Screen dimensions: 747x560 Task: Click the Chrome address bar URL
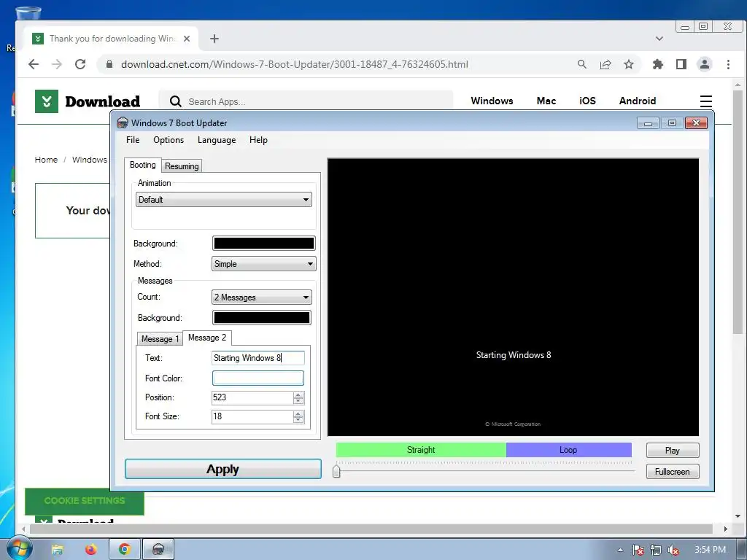(x=295, y=64)
